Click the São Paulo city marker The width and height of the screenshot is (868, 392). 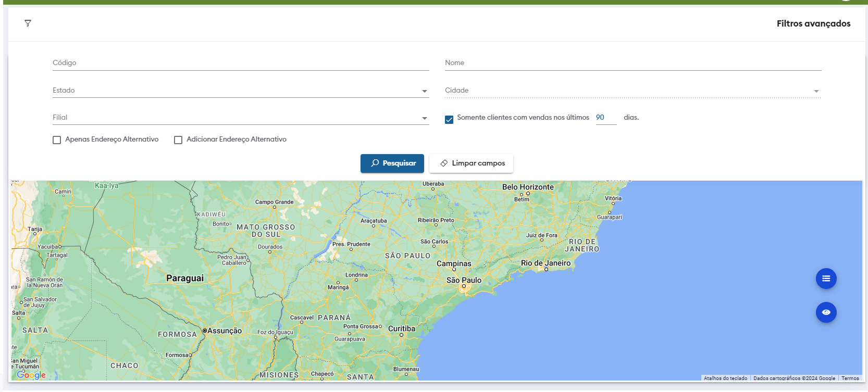tap(464, 286)
